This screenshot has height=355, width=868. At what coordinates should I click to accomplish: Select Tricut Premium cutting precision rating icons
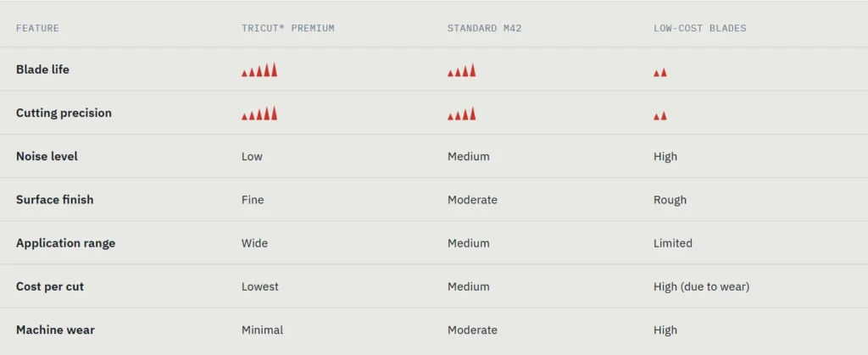click(x=259, y=114)
